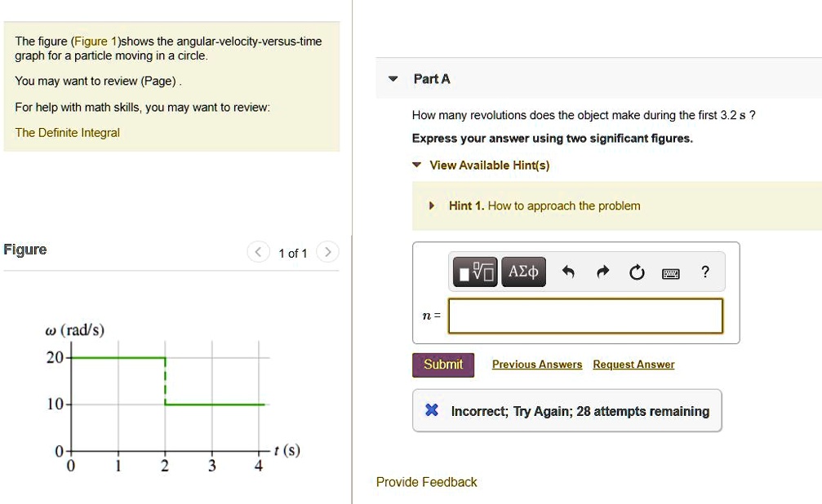This screenshot has width=822, height=504.
Task: Click the previous figure arrow
Action: pos(260,252)
